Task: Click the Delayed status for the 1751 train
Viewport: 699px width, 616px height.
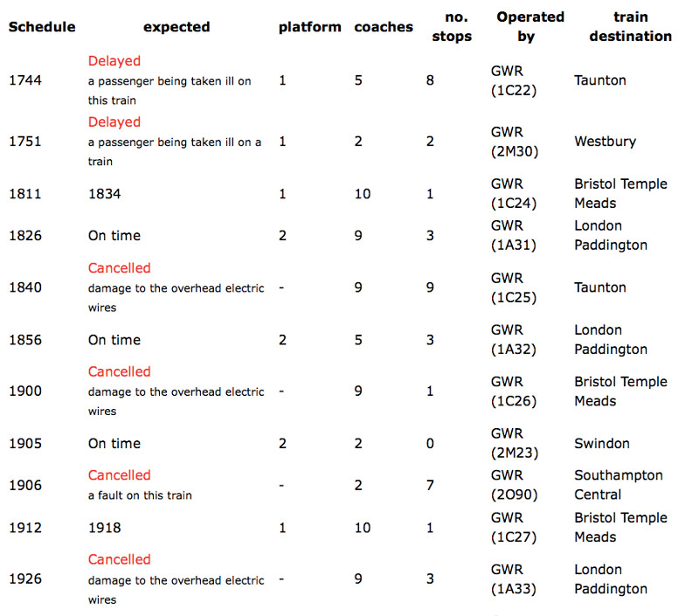Action: (x=114, y=122)
